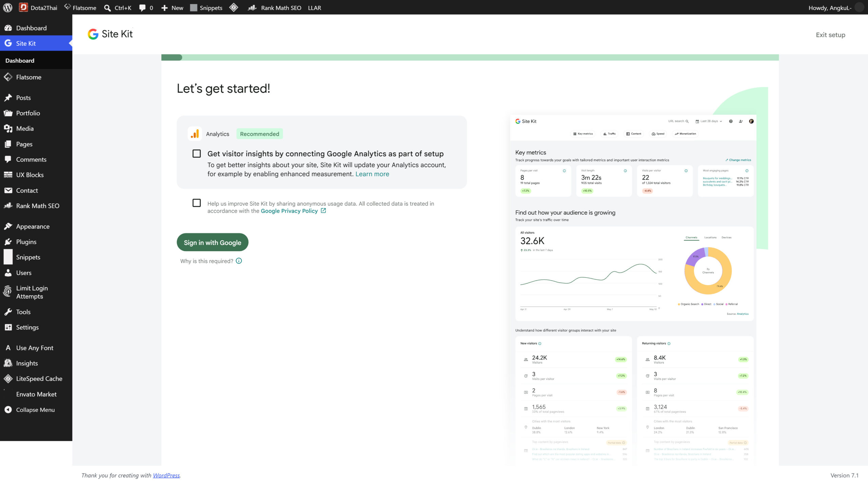The image size is (868, 484).
Task: Click the Analytics bar chart icon
Action: [x=195, y=134]
